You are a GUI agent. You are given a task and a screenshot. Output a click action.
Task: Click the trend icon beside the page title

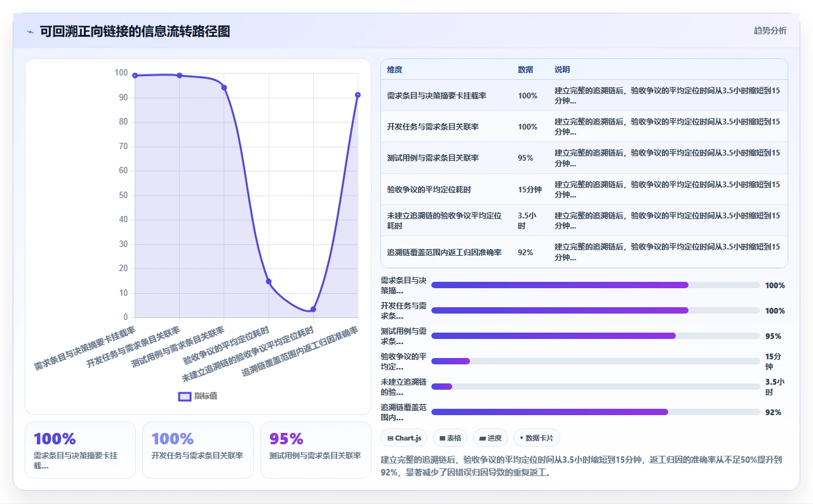30,31
